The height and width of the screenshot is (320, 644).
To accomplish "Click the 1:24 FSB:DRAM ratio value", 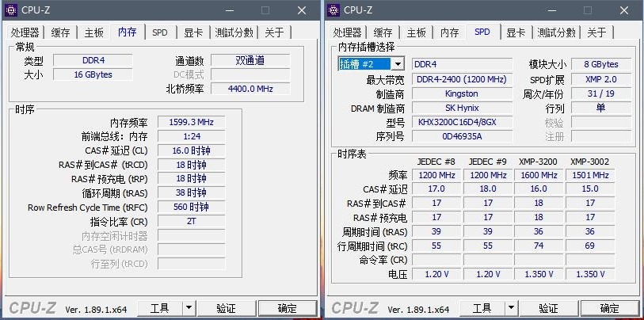I will pos(192,136).
